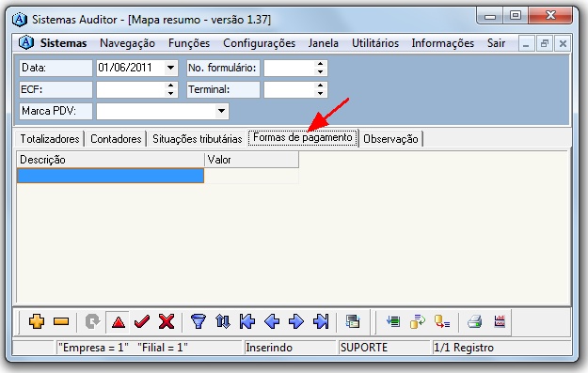Image resolution: width=588 pixels, height=373 pixels.
Task: Go to the previous record
Action: [x=272, y=321]
